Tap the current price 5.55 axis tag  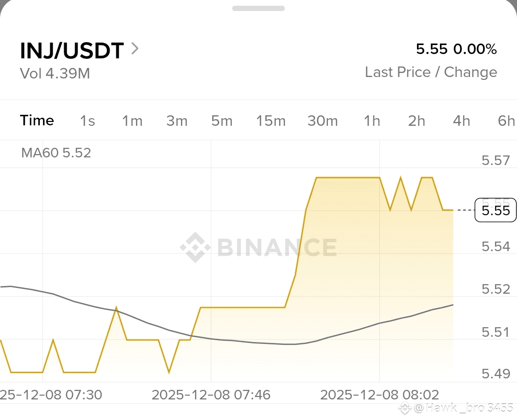495,210
